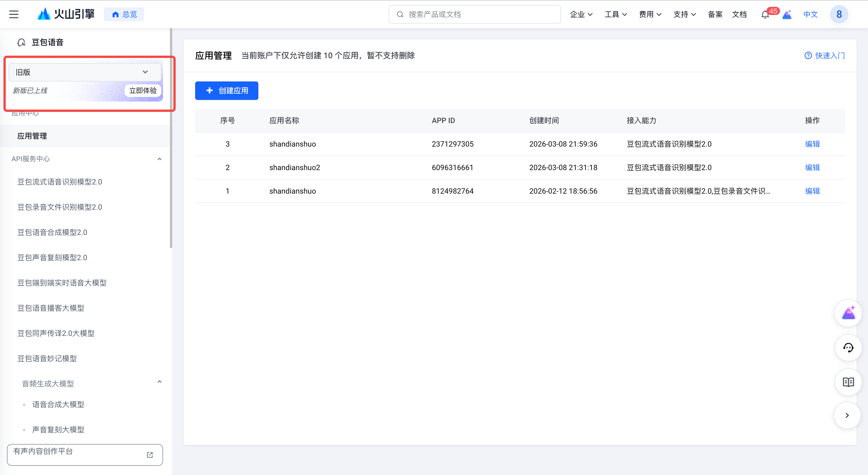Open the floating documentation book icon
Screen dimensions: 868x475
pyautogui.click(x=848, y=382)
